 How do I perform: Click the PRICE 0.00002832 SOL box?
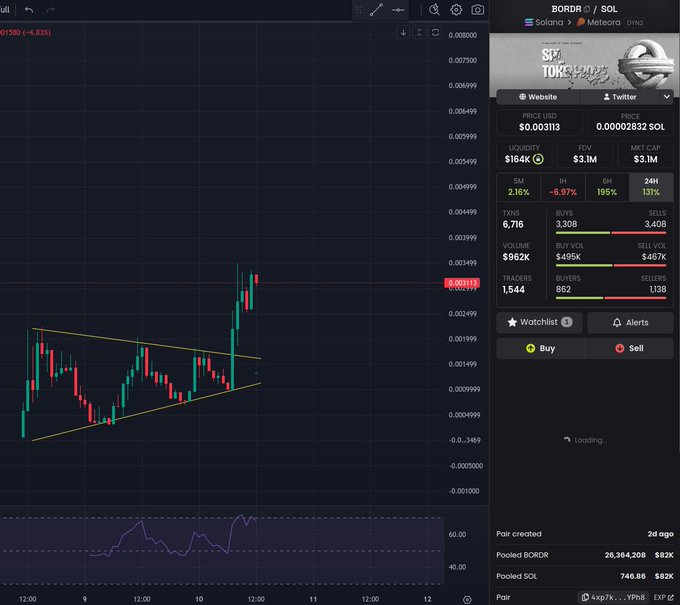pos(630,122)
